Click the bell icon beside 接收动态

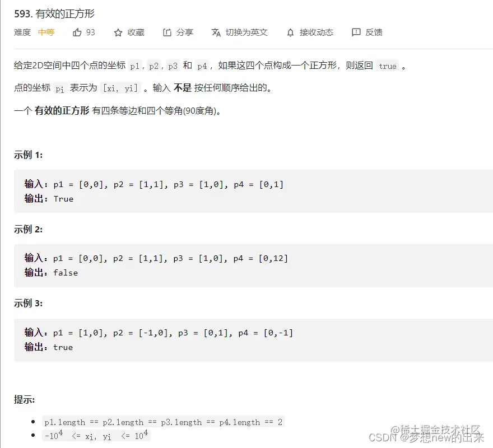(291, 32)
